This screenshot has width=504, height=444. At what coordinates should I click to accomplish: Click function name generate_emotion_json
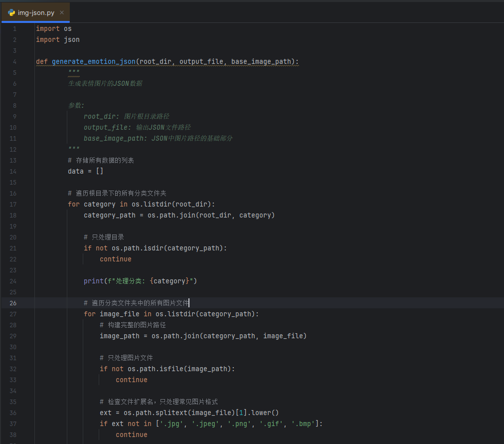(x=94, y=61)
